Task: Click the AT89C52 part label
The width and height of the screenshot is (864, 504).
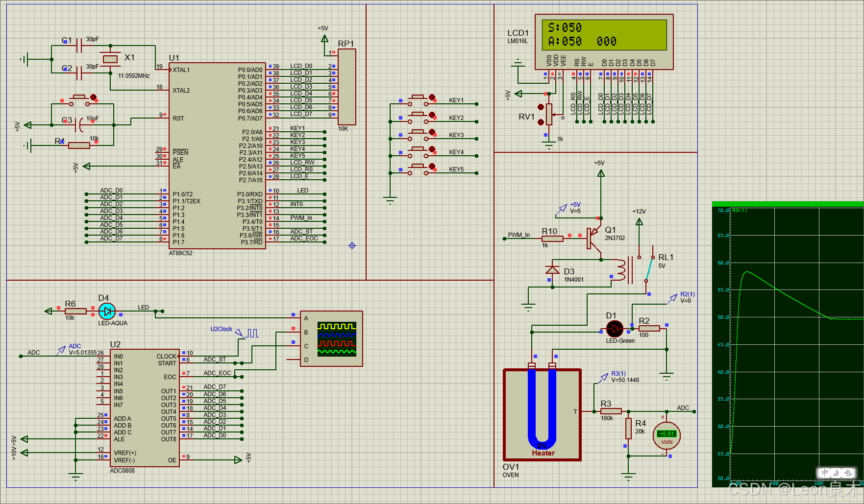Action: coord(180,253)
